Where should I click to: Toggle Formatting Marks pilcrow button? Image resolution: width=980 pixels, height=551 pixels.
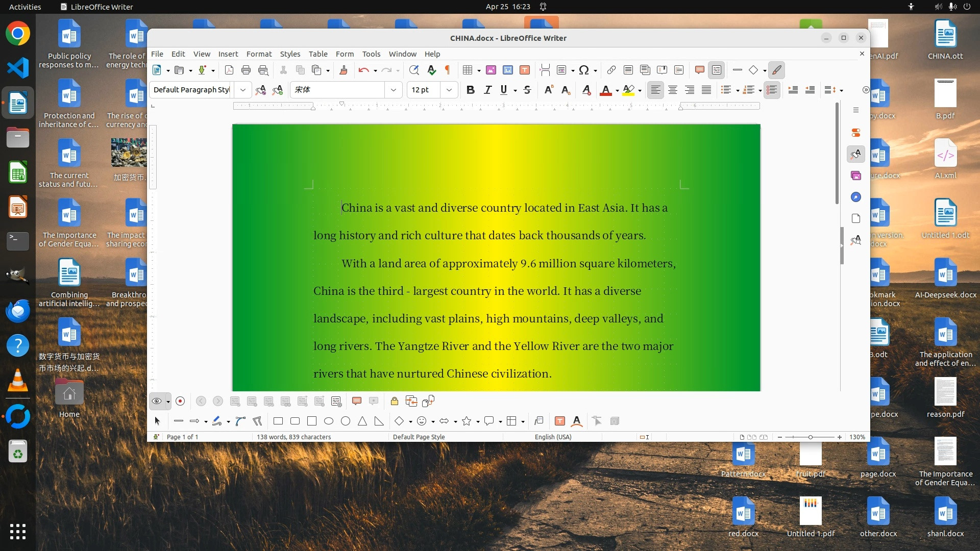(448, 70)
